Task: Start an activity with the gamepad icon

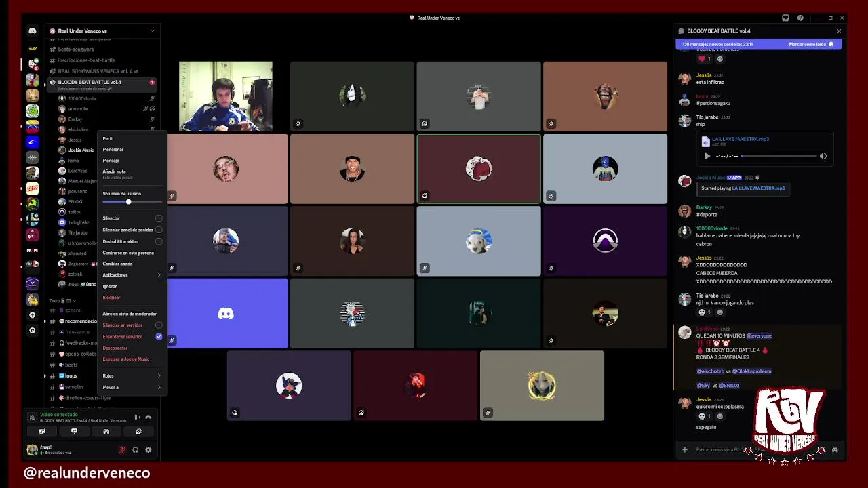Action: pos(106,431)
